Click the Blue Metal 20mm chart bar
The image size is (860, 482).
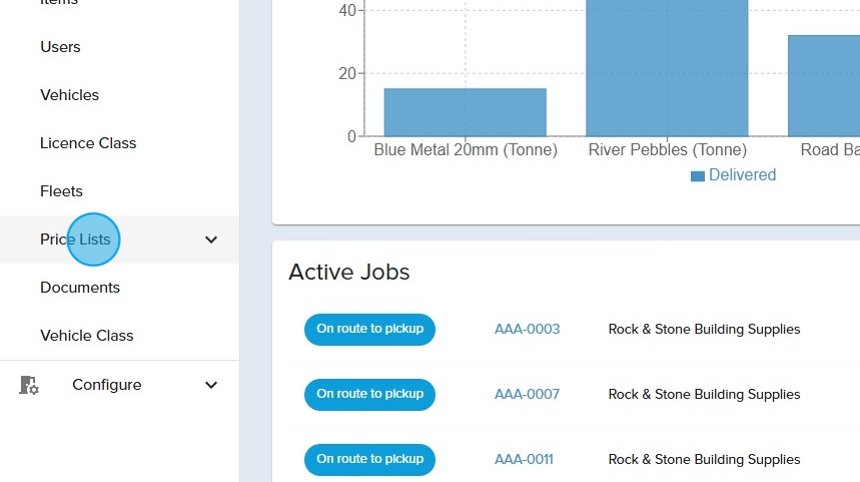[x=465, y=112]
